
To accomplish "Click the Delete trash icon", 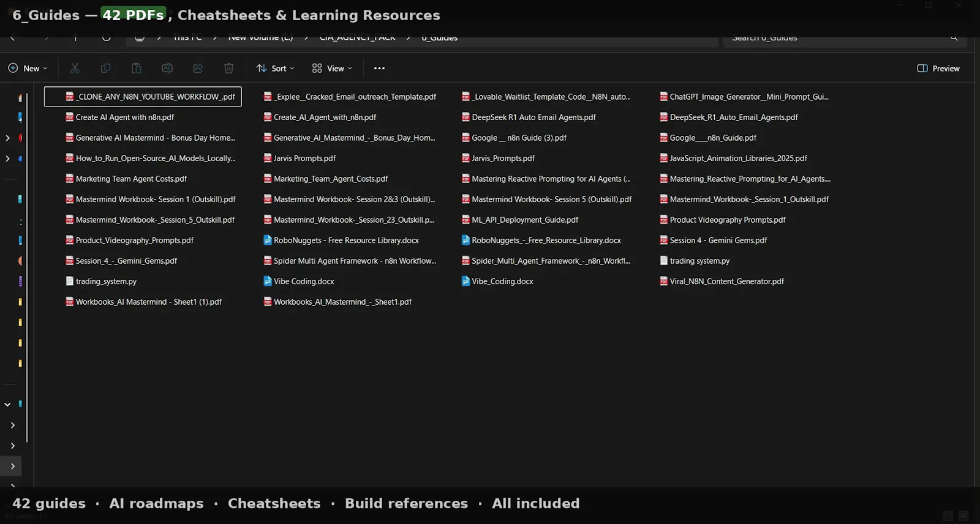I will click(x=228, y=69).
